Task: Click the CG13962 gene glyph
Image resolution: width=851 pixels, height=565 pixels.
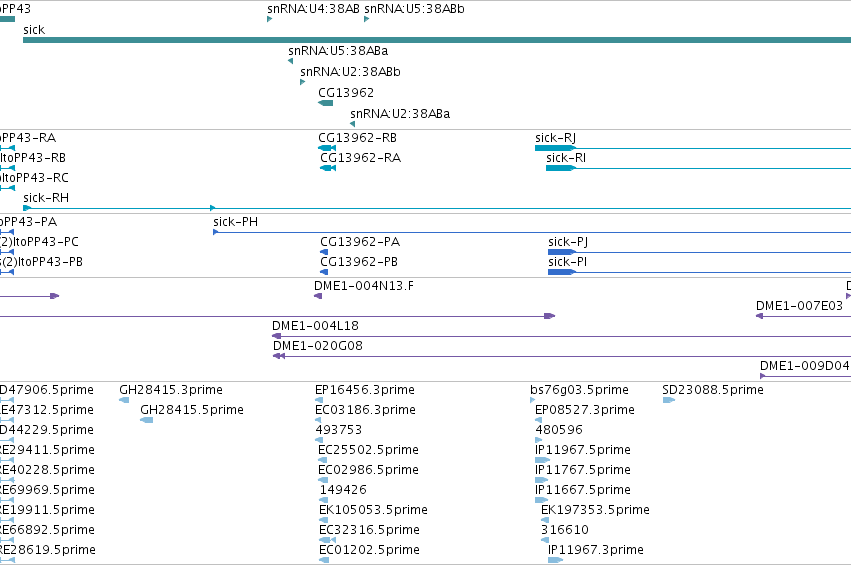Action: coord(326,103)
